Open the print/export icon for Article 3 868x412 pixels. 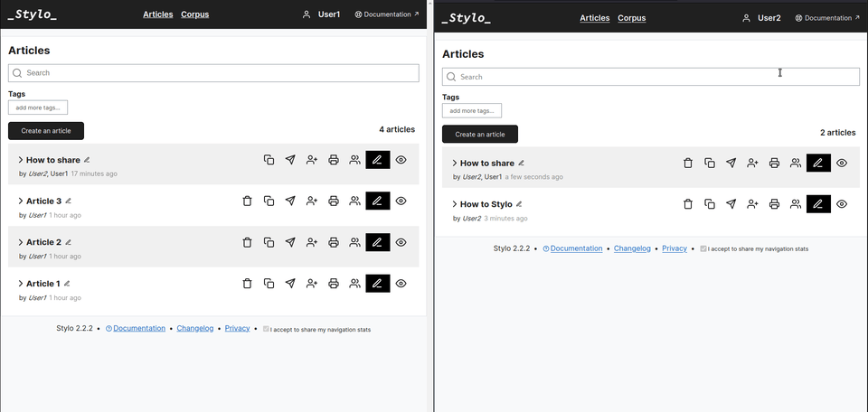334,201
